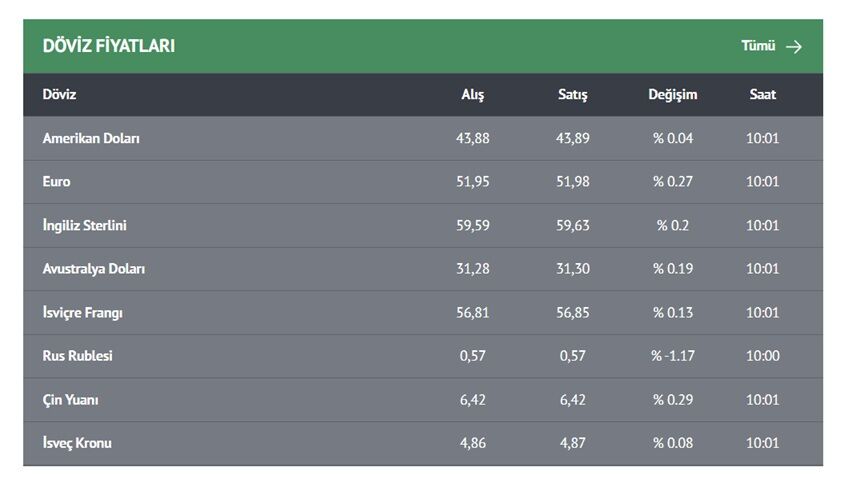This screenshot has height=477, width=842.
Task: Open the İsveç Kronu entry
Action: coord(77,443)
